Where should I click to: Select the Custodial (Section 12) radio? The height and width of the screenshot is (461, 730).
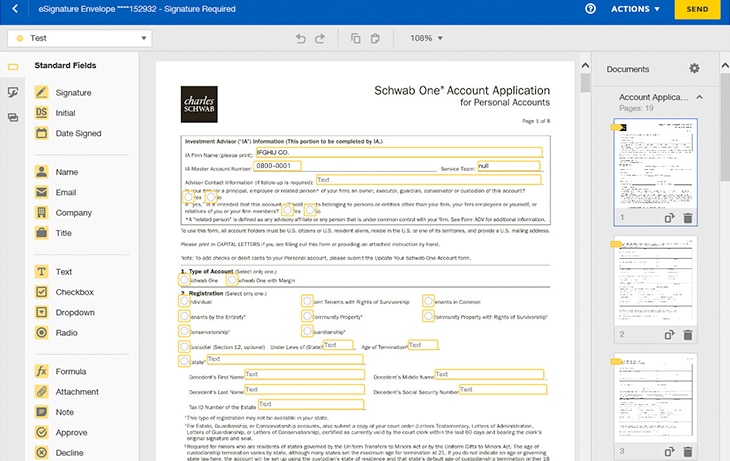(x=184, y=346)
